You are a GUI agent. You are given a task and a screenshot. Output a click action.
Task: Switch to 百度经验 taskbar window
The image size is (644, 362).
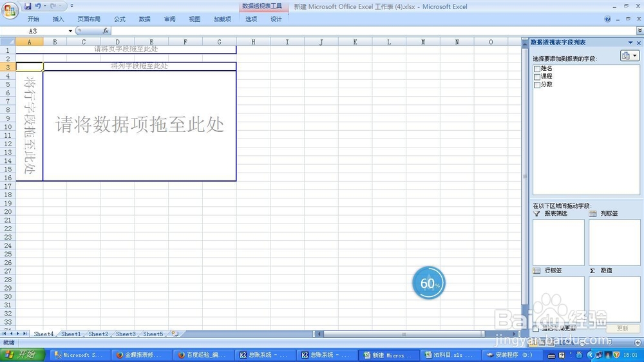pos(203,355)
